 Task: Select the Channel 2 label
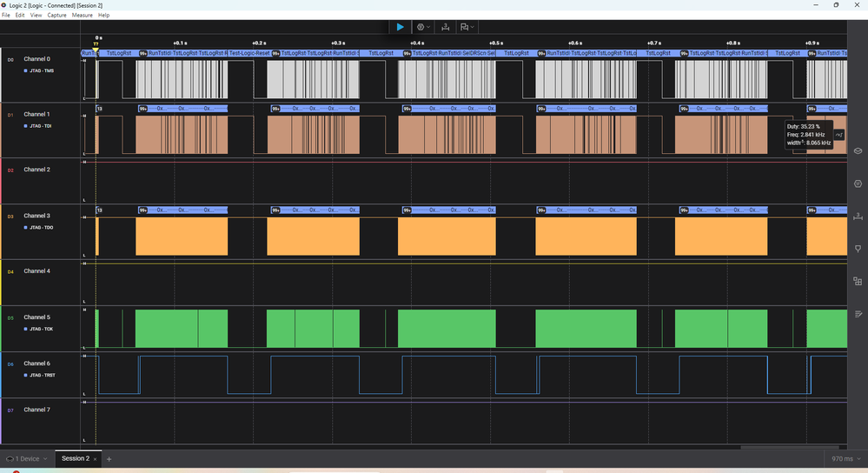(x=36, y=170)
